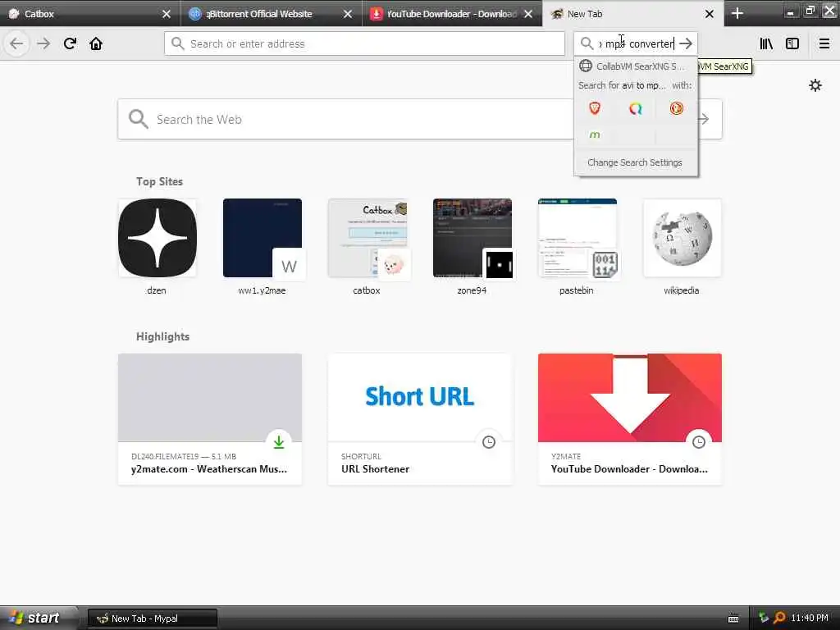Viewport: 840px width, 630px height.
Task: Close the Catbox tab
Action: pyautogui.click(x=167, y=14)
